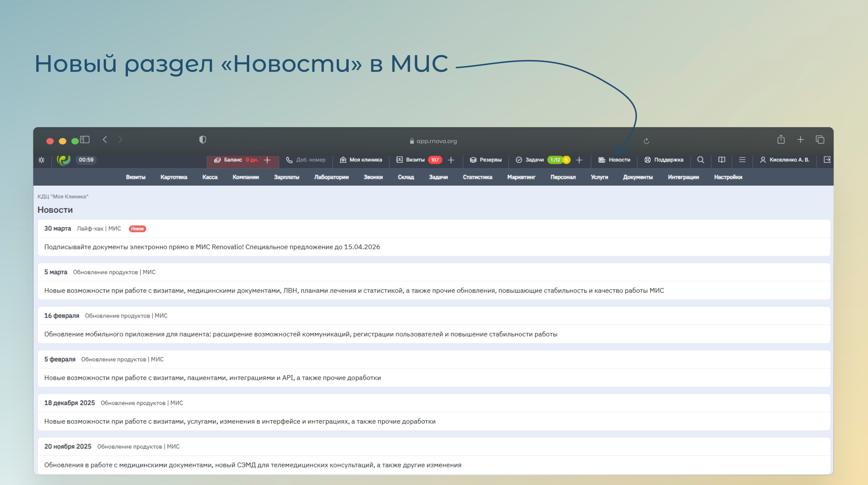The height and width of the screenshot is (485, 868).
Task: Click the search magnifier icon
Action: (x=701, y=160)
